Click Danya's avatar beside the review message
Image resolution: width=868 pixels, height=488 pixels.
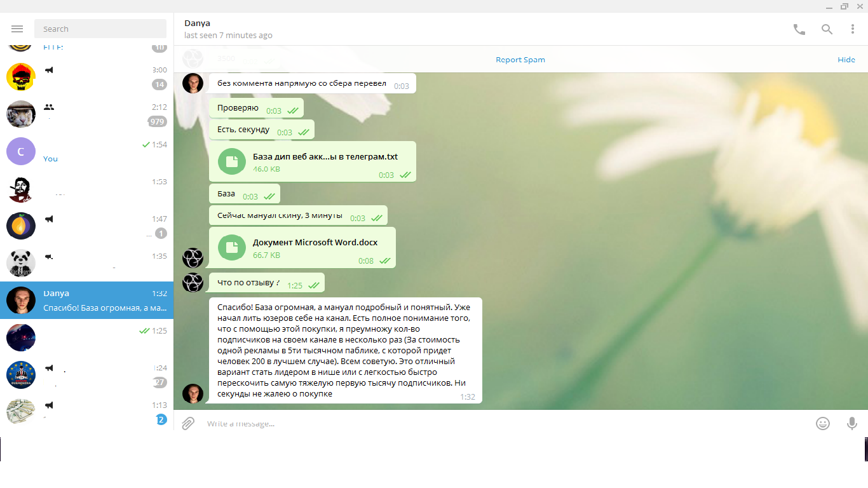(193, 393)
